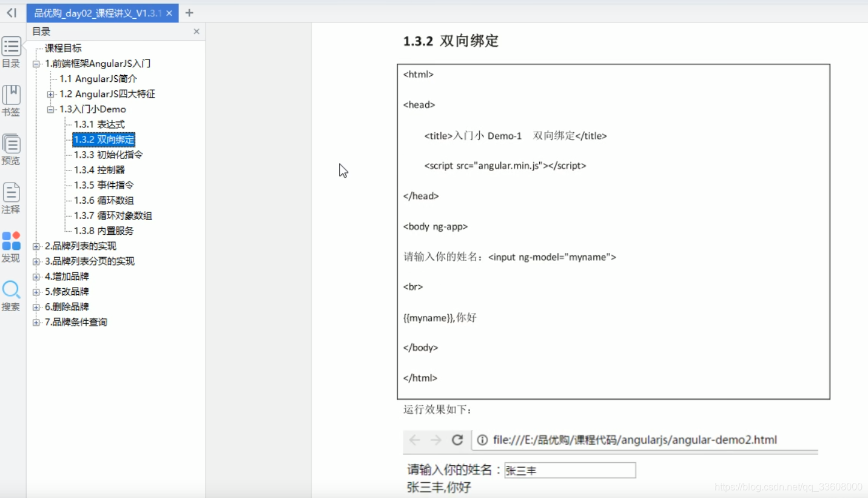Add a new tab with plus icon
The height and width of the screenshot is (498, 868).
(189, 13)
